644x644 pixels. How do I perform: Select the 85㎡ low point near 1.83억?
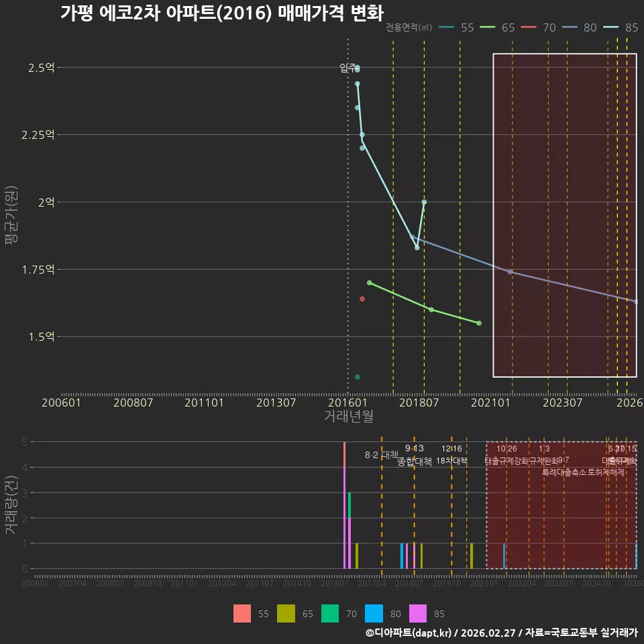[417, 248]
